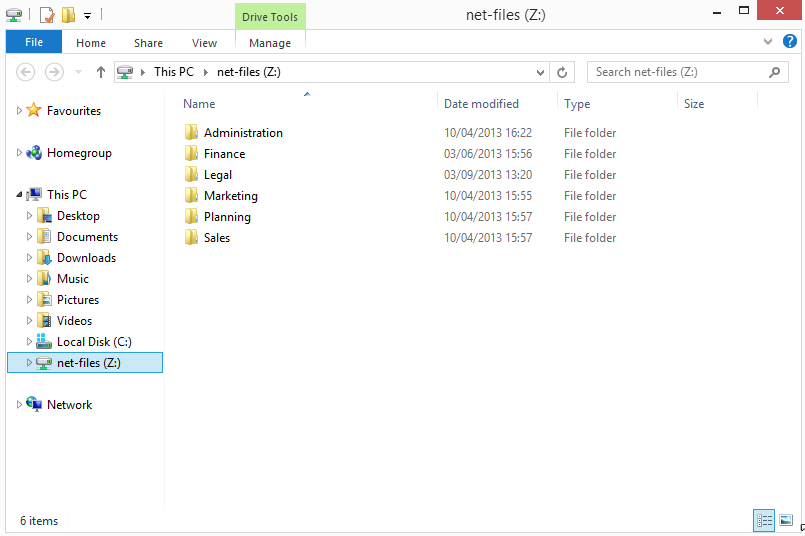This screenshot has width=805, height=536.
Task: Click the Finance folder name
Action: [224, 154]
